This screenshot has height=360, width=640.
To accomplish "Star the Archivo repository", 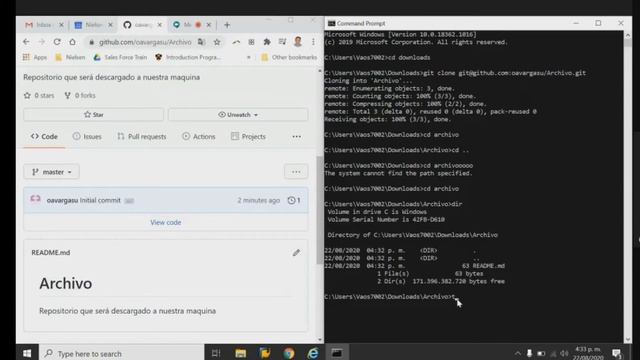I will click(x=93, y=115).
